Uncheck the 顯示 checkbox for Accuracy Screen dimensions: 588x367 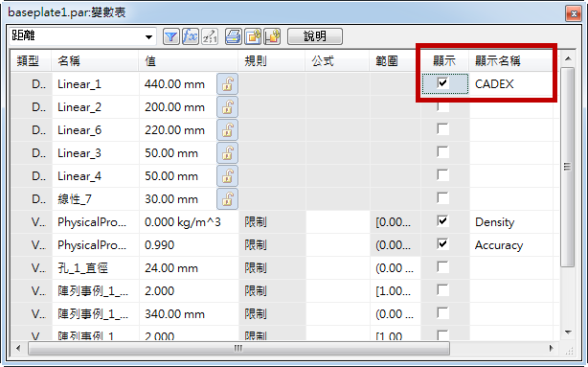click(x=442, y=244)
